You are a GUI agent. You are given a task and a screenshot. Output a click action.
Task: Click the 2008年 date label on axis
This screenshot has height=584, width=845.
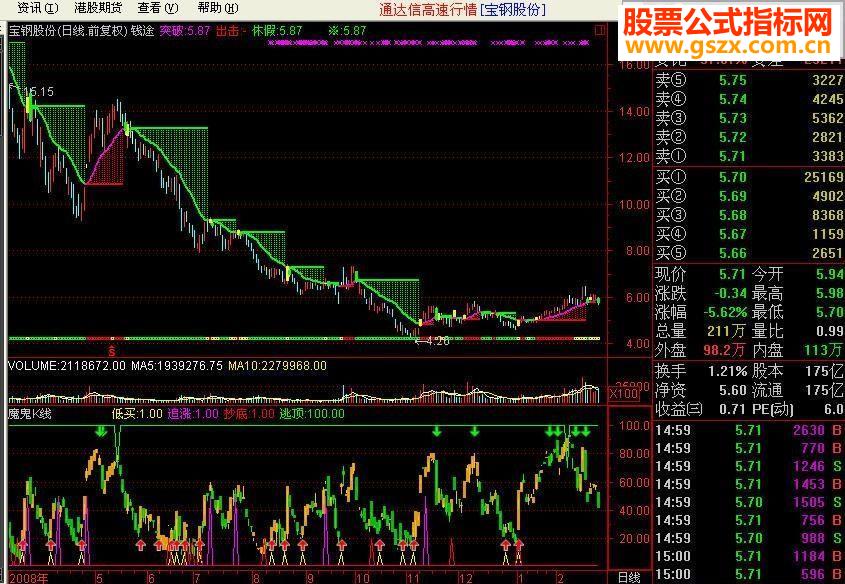click(x=29, y=578)
